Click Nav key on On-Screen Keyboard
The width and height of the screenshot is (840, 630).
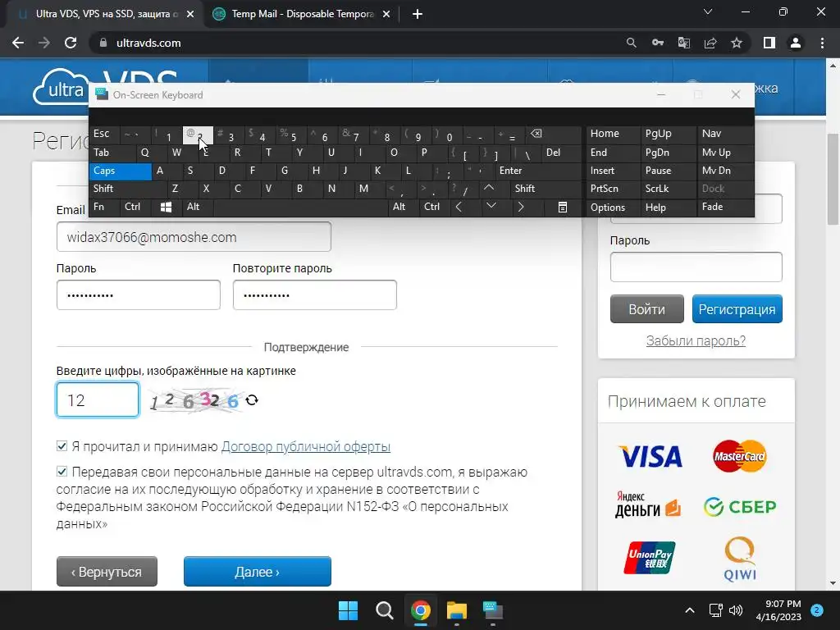coord(725,134)
